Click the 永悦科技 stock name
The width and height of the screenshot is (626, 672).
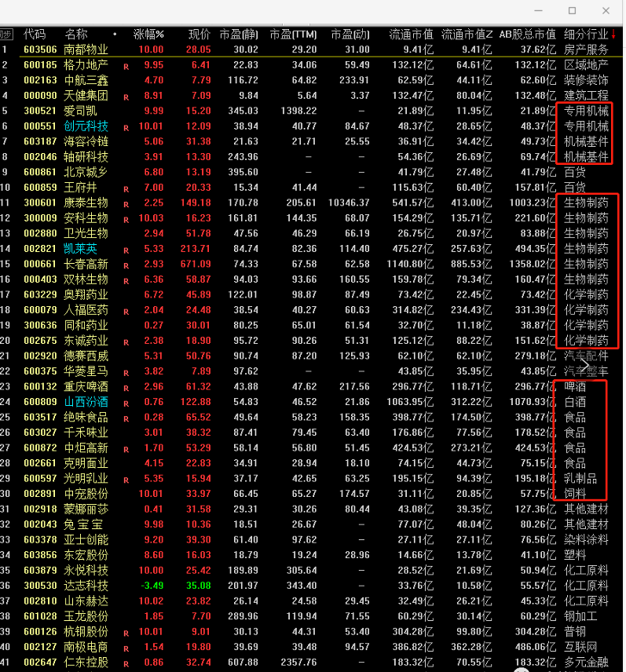[x=86, y=571]
